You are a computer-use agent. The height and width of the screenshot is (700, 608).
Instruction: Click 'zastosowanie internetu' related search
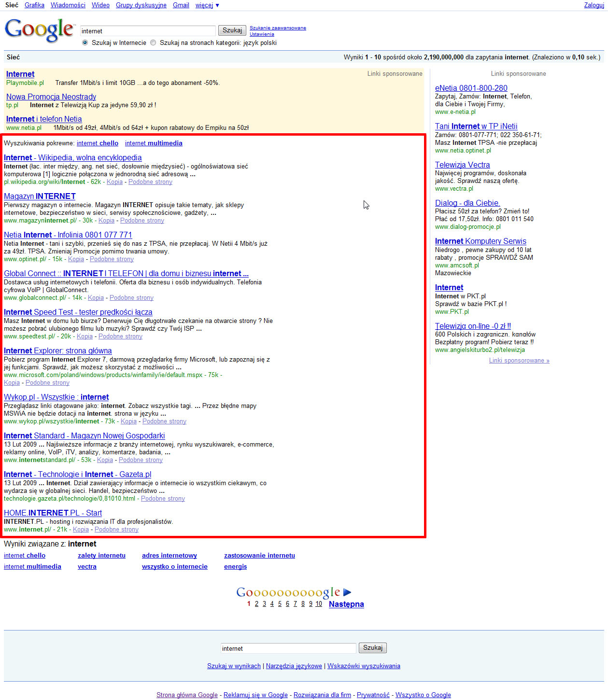(259, 555)
